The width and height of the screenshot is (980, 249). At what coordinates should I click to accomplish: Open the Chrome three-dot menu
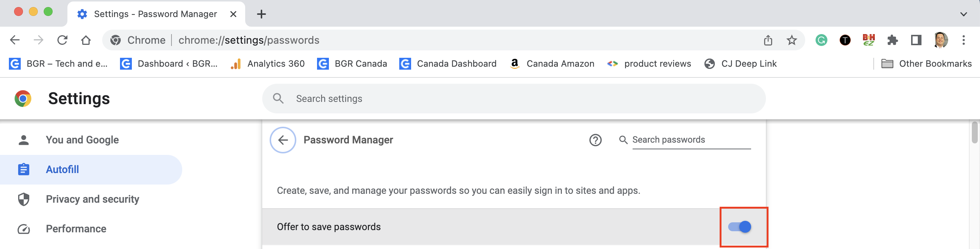(x=963, y=40)
